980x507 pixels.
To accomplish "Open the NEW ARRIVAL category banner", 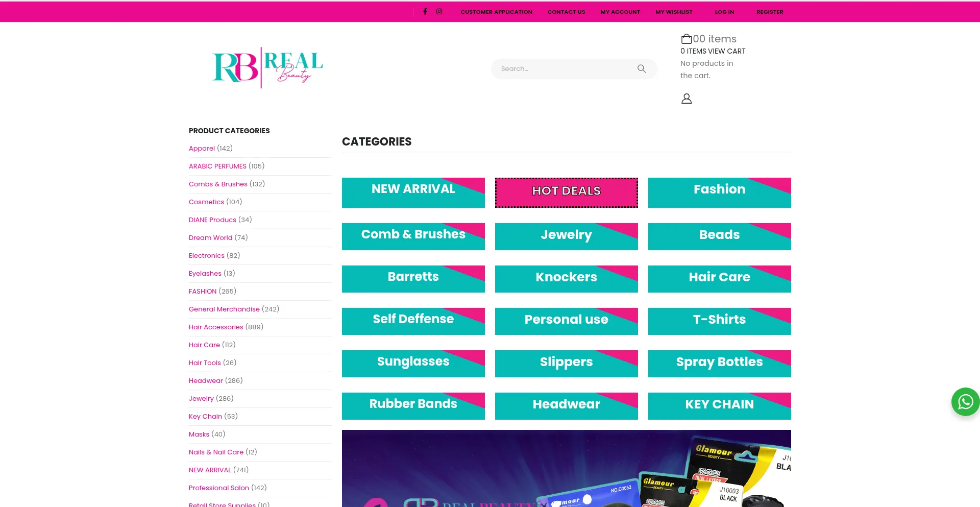I will [413, 192].
